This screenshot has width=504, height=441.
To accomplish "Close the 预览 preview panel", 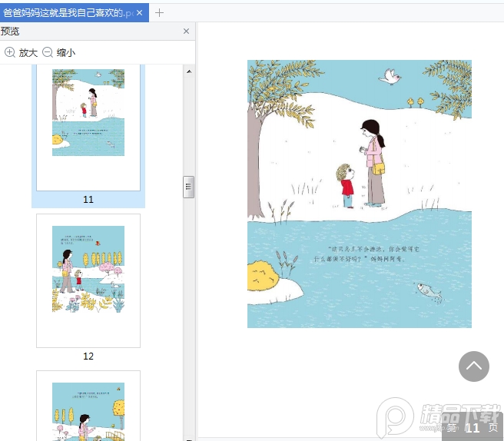I will [x=186, y=31].
